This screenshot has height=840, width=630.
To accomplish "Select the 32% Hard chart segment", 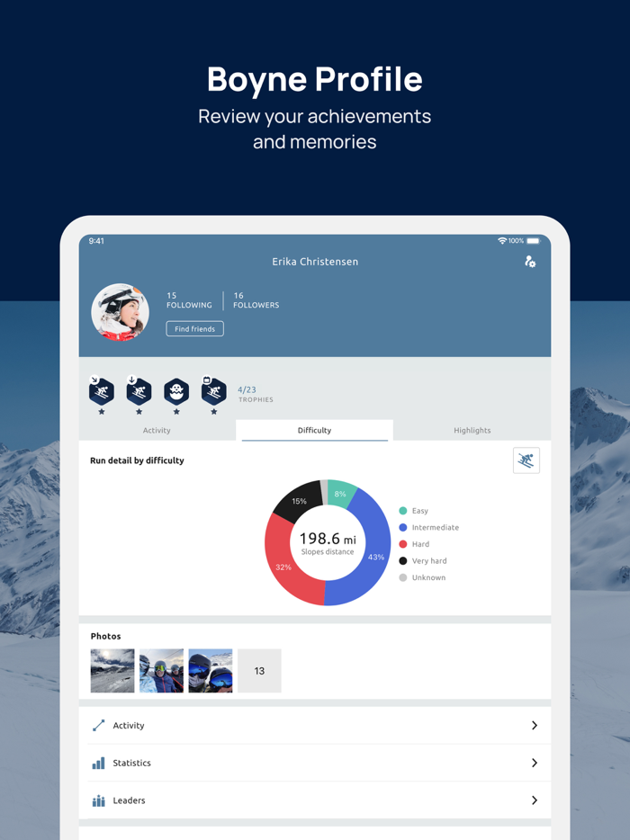I will click(283, 567).
